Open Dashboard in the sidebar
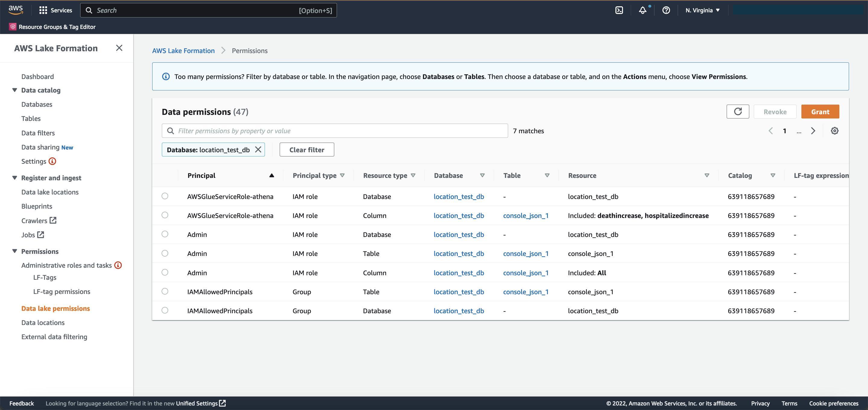Viewport: 868px width, 410px height. point(37,77)
